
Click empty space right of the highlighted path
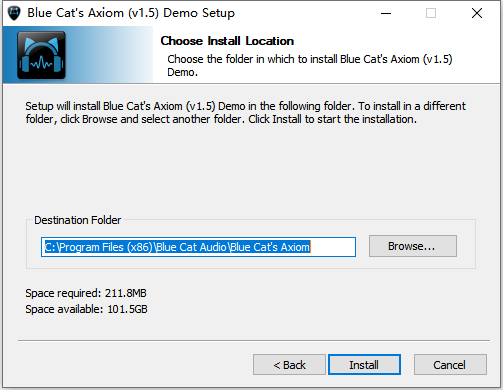(333, 247)
